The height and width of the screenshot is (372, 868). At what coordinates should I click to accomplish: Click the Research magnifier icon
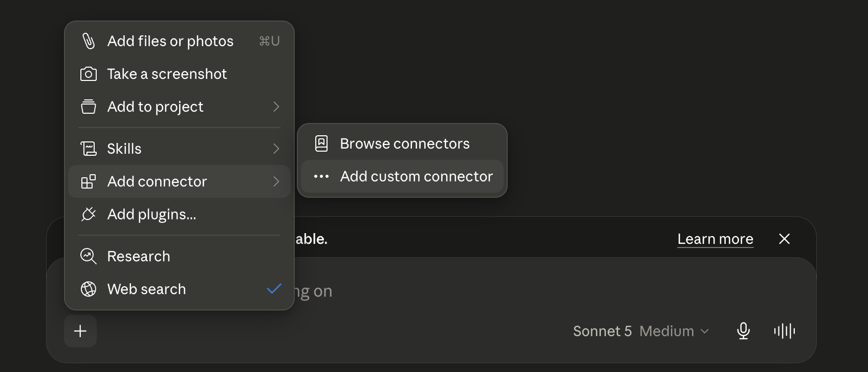[89, 256]
